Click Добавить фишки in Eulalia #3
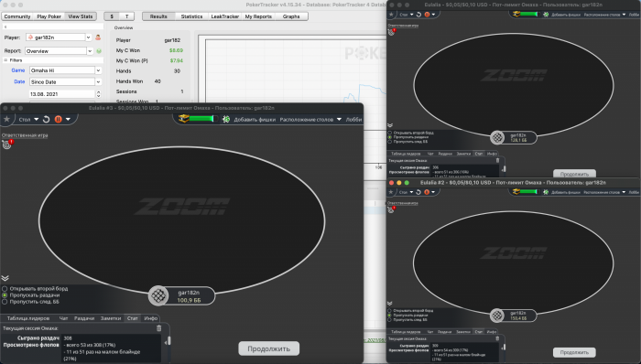 pyautogui.click(x=254, y=119)
